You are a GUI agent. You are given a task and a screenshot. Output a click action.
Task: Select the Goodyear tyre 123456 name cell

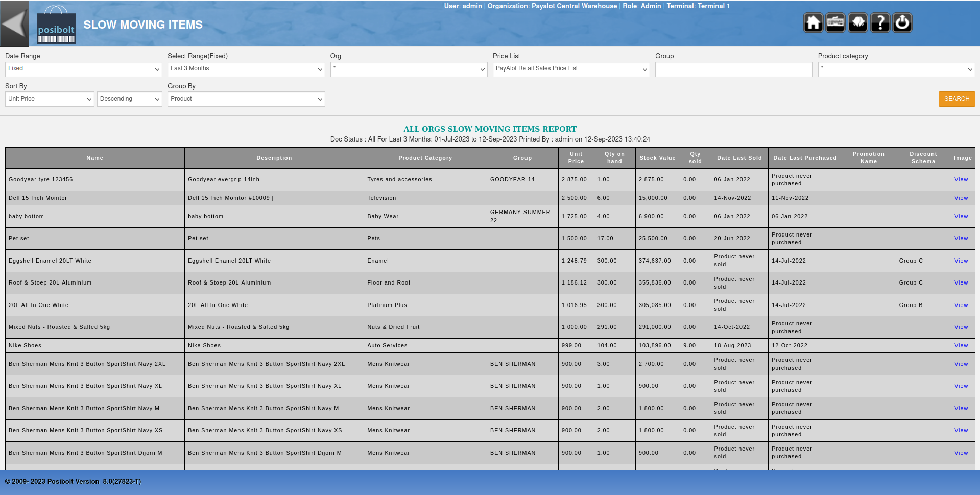click(95, 180)
